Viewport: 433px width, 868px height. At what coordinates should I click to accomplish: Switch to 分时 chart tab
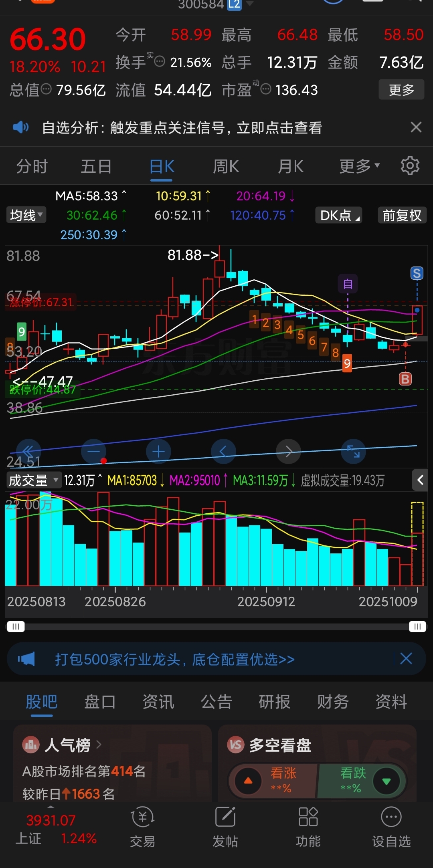32,166
